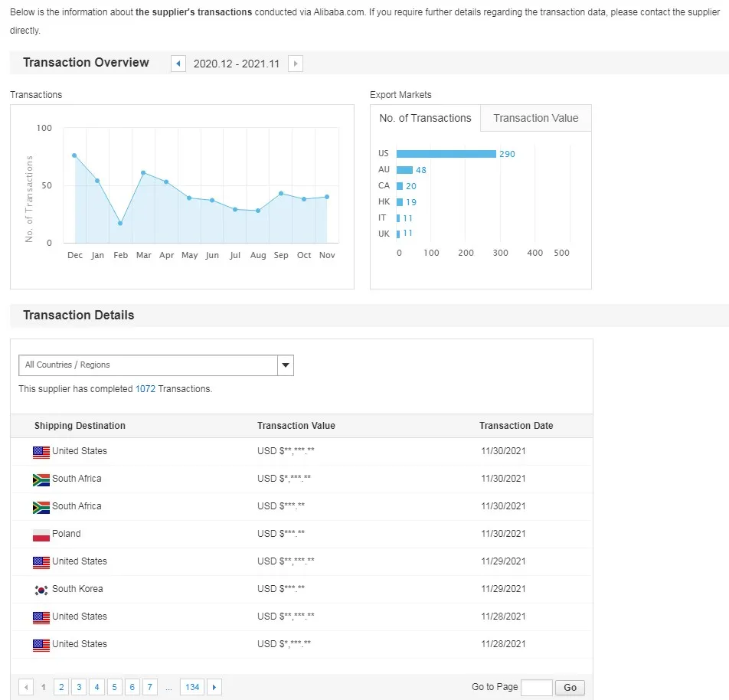Screen dimensions: 729x700
Task: Jump to page 134
Action: click(x=192, y=687)
